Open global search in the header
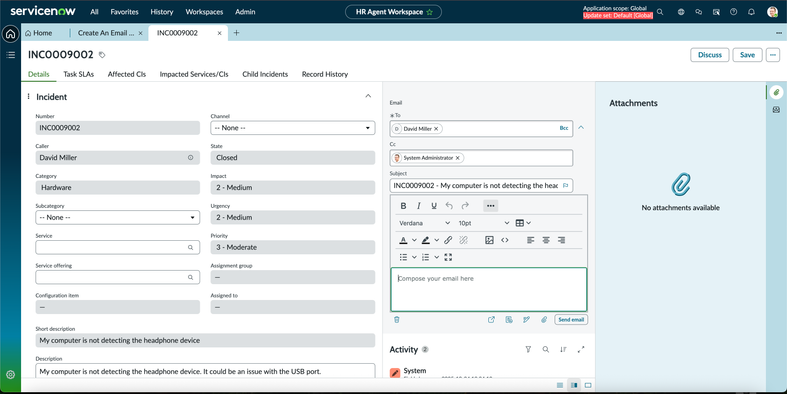This screenshot has width=787, height=394. [x=660, y=12]
